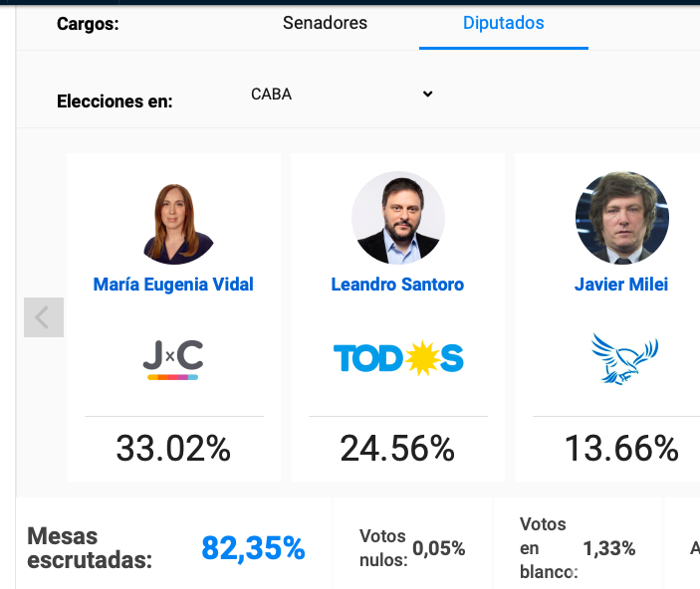
Task: Click the Votos nulos 0,05% value
Action: [x=438, y=549]
